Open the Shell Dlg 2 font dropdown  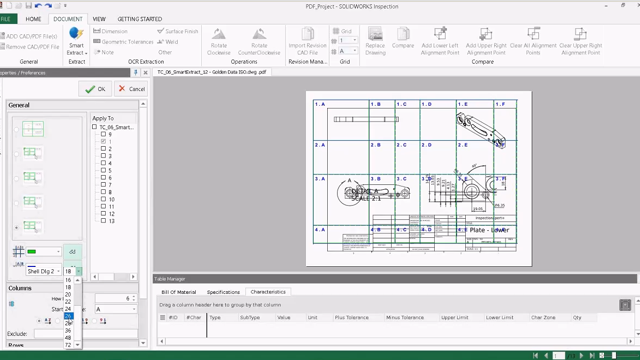[x=44, y=271]
